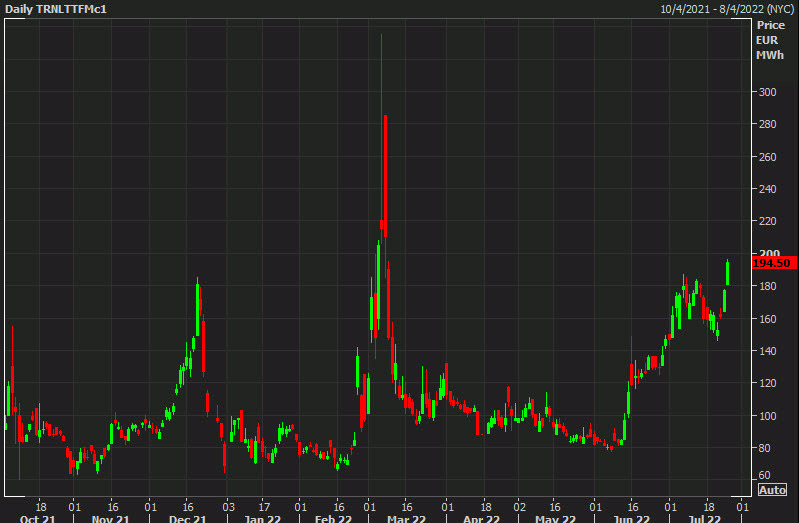Click the Price axis label
Image resolution: width=799 pixels, height=523 pixels.
click(770, 25)
